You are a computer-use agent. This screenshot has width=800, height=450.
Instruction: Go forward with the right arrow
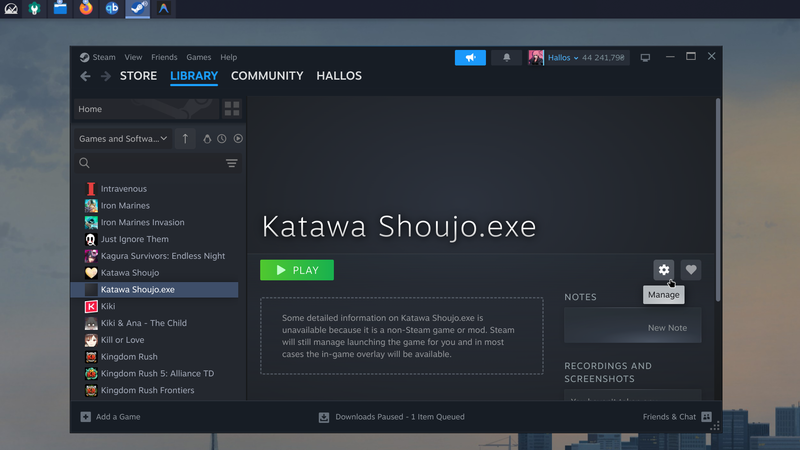[x=106, y=76]
